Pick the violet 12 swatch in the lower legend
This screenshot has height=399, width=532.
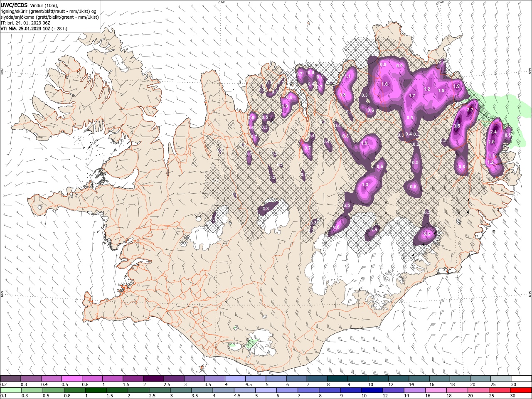[x=393, y=390]
